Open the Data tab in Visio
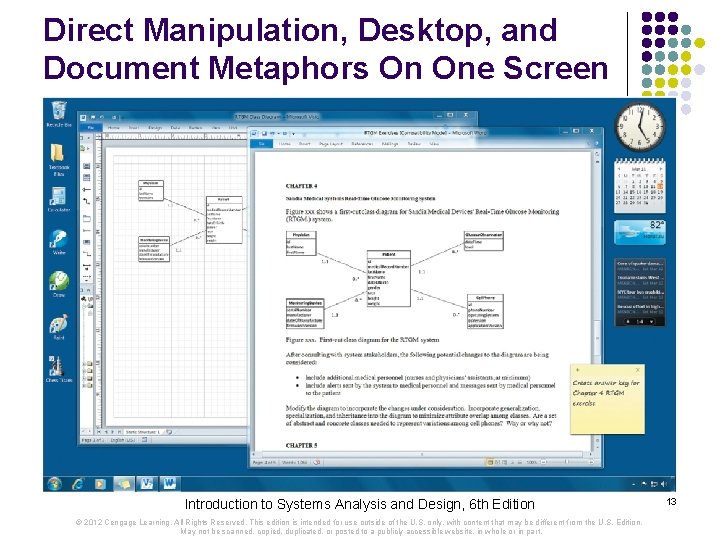 point(175,128)
